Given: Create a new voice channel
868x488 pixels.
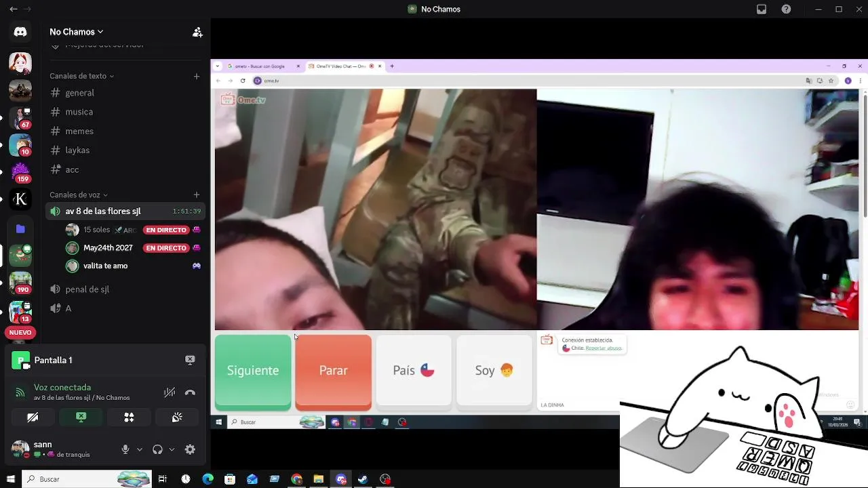Looking at the screenshot, I should (x=197, y=195).
